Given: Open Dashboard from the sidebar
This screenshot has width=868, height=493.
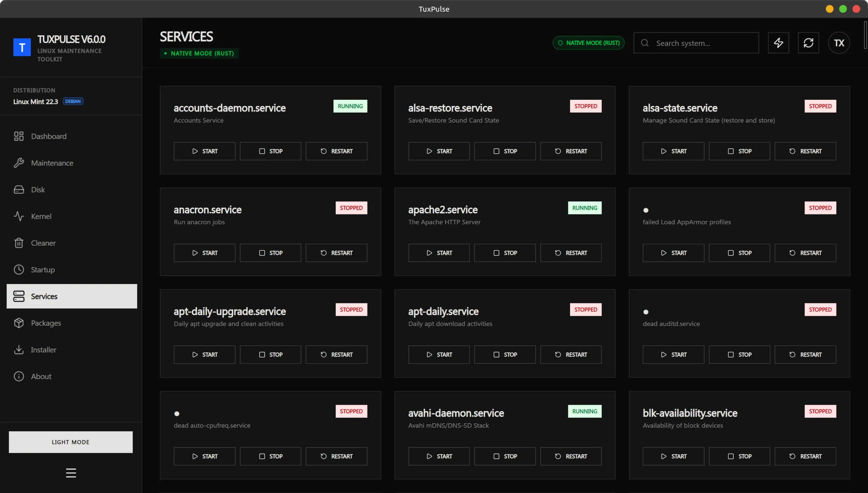Looking at the screenshot, I should 48,136.
